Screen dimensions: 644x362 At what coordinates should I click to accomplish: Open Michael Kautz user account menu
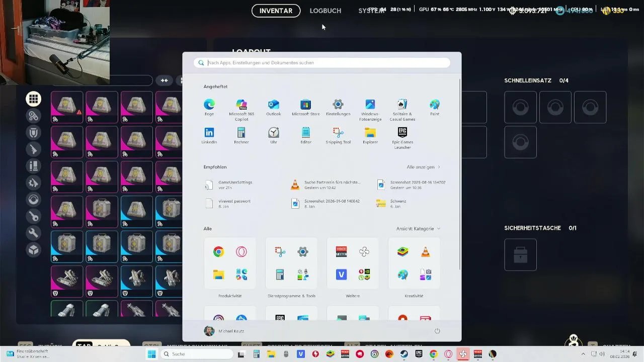tap(224, 331)
